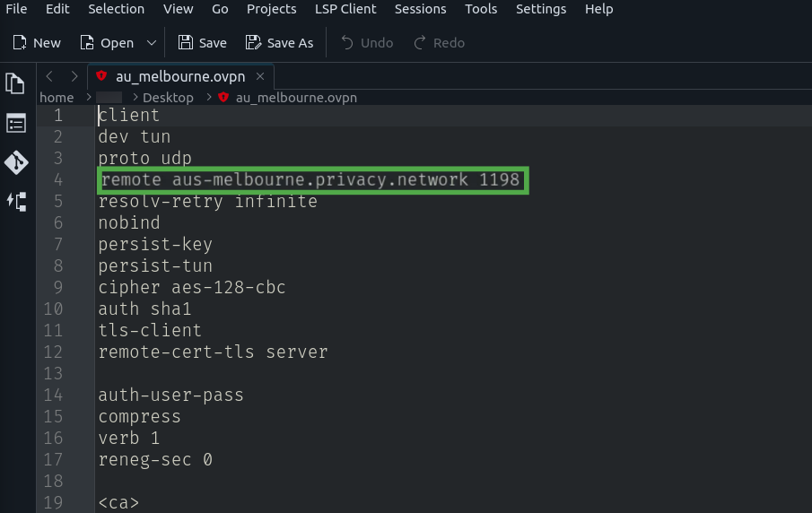Click the 'cipher aes-128-cbc' line

[x=192, y=287]
